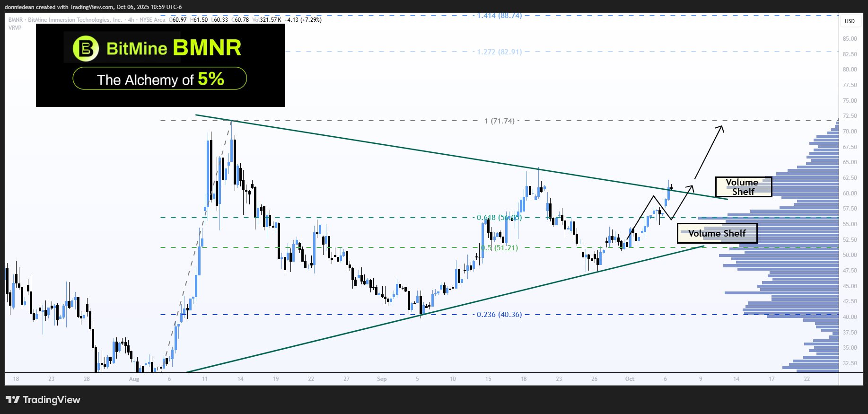Select the 1.414 (88.74) Fibonacci label

pyautogui.click(x=500, y=16)
